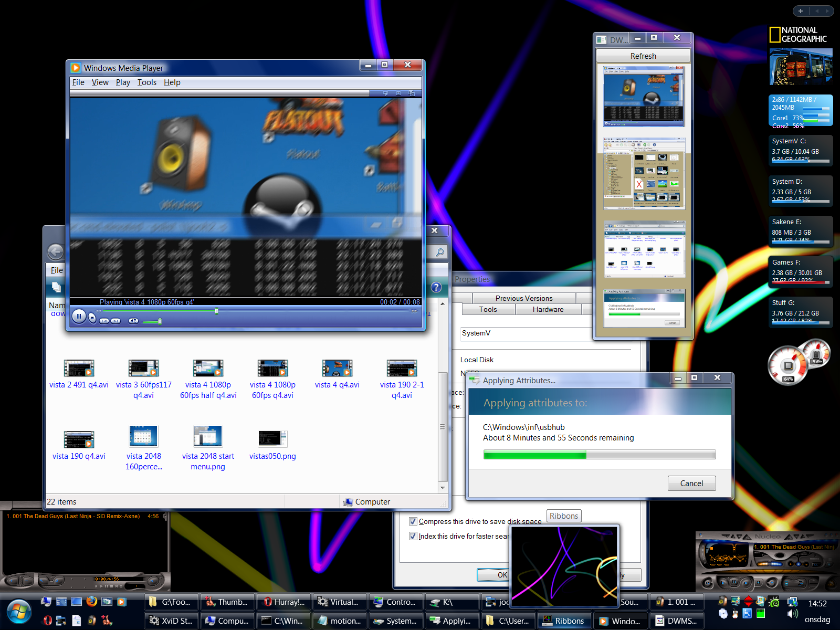The width and height of the screenshot is (840, 630).
Task: Click the Applying Attributes progress bar
Action: (x=600, y=455)
